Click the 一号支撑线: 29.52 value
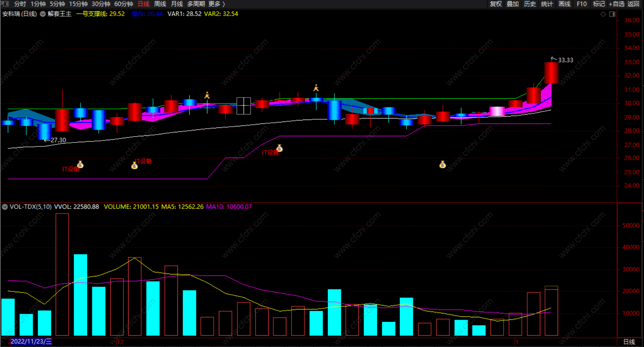The width and height of the screenshot is (644, 347). pos(100,14)
